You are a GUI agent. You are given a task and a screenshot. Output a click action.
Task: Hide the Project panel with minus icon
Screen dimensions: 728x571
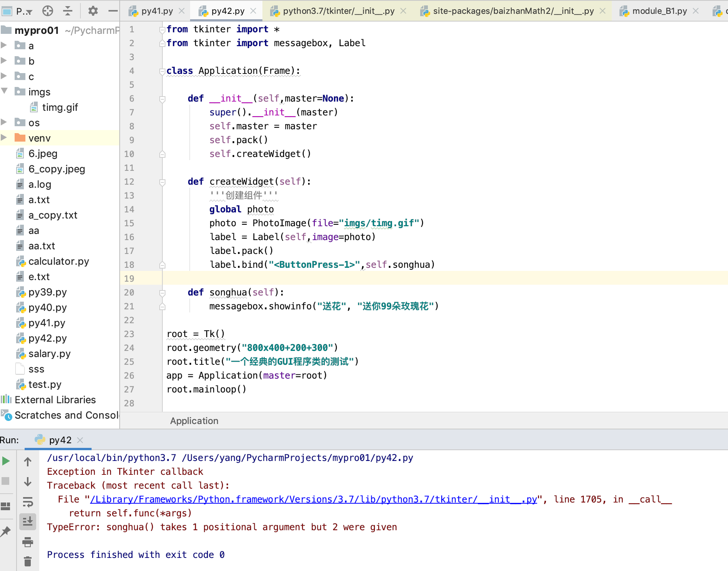[x=113, y=11]
